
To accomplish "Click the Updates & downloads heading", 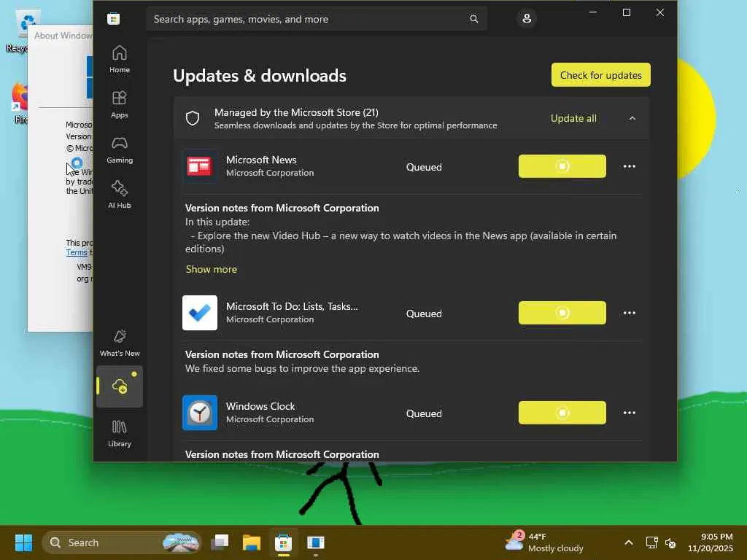I will click(x=260, y=76).
